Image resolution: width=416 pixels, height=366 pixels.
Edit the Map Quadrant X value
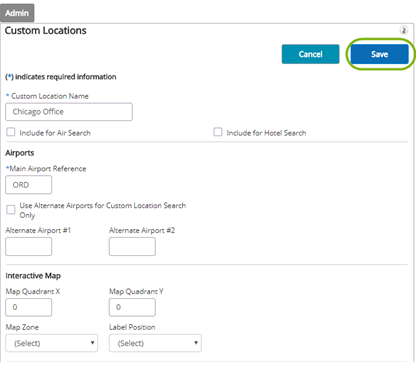click(x=29, y=307)
